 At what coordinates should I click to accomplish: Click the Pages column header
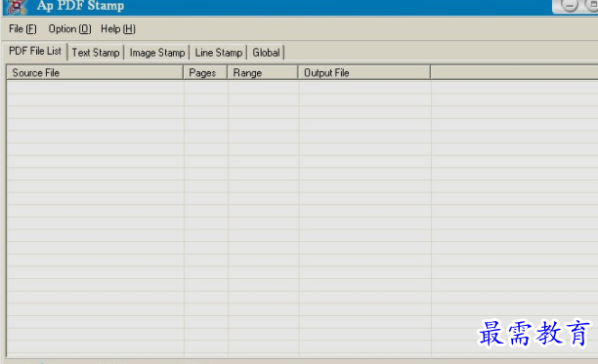pyautogui.click(x=205, y=73)
